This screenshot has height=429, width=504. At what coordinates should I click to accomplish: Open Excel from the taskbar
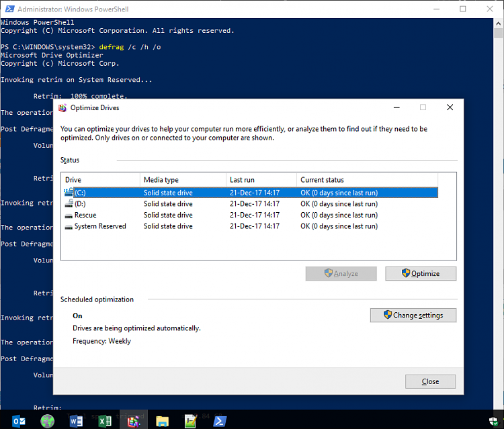(x=105, y=421)
